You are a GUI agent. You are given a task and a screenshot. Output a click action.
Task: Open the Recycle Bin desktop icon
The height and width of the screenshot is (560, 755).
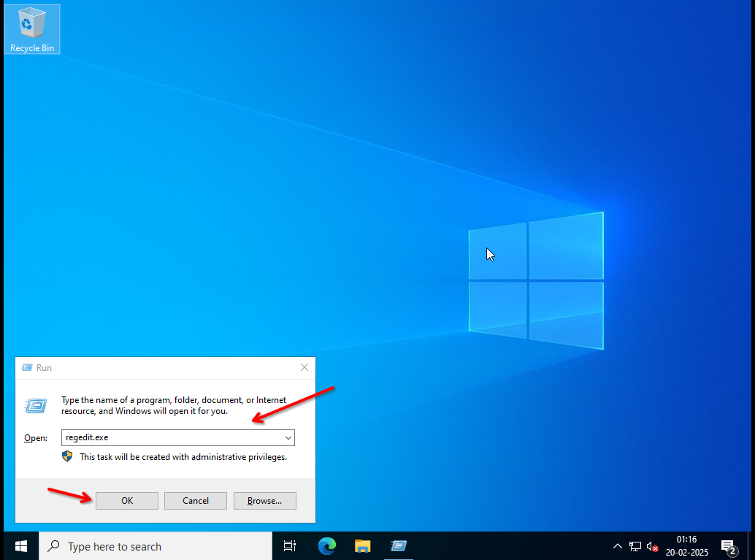pyautogui.click(x=31, y=29)
